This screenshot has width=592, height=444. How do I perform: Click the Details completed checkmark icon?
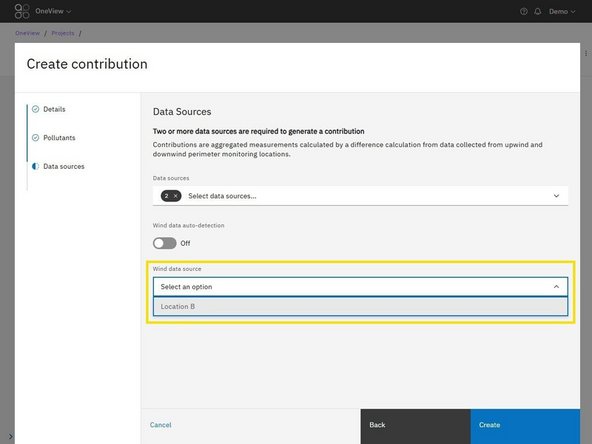35,109
